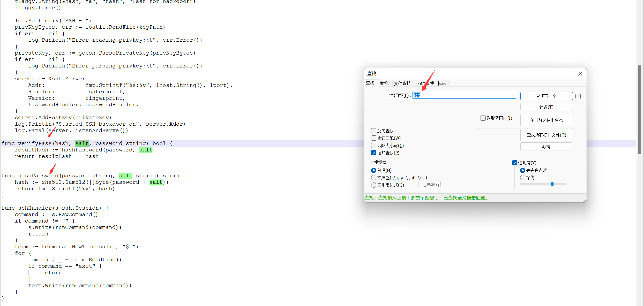Select the 正则表达式 regular expression mode
This screenshot has width=644, height=306.
pos(374,185)
